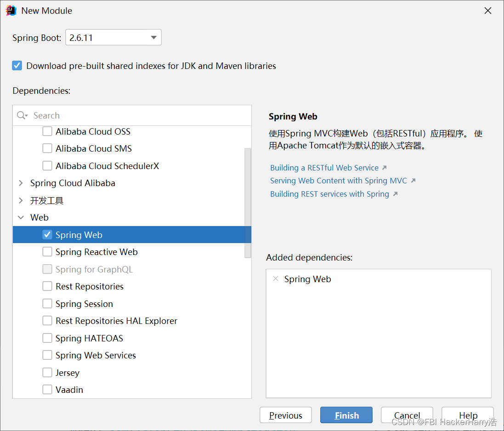Check Spring Reactive Web

[47, 252]
